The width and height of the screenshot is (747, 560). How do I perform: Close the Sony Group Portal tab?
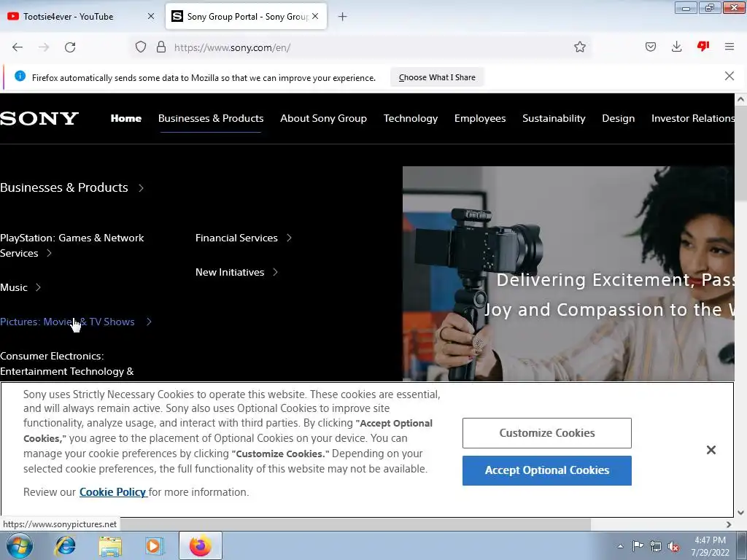point(315,16)
